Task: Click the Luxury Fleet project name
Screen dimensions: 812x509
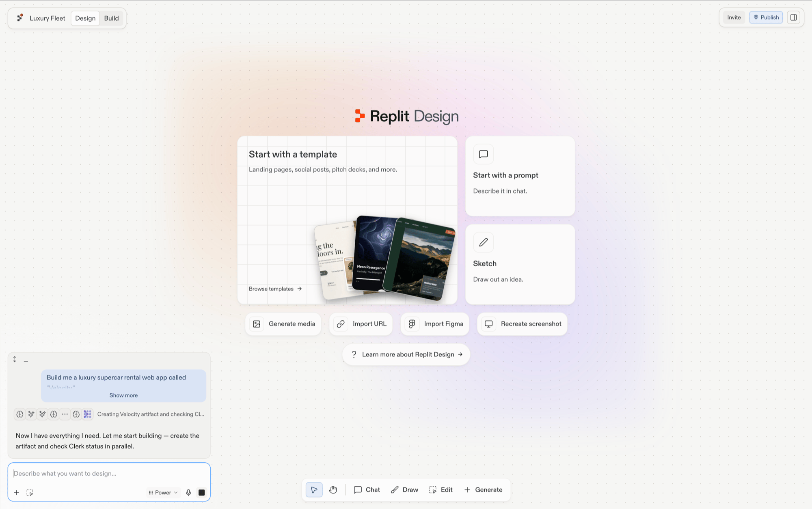Action: pyautogui.click(x=48, y=18)
